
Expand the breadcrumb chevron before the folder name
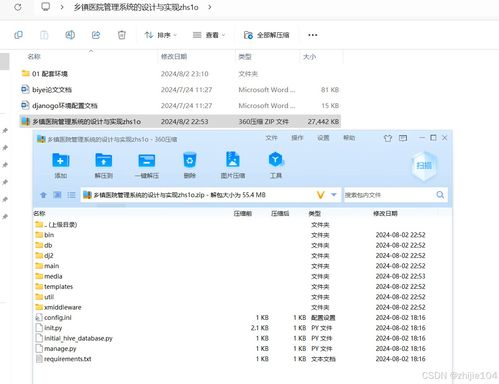[x=62, y=7]
